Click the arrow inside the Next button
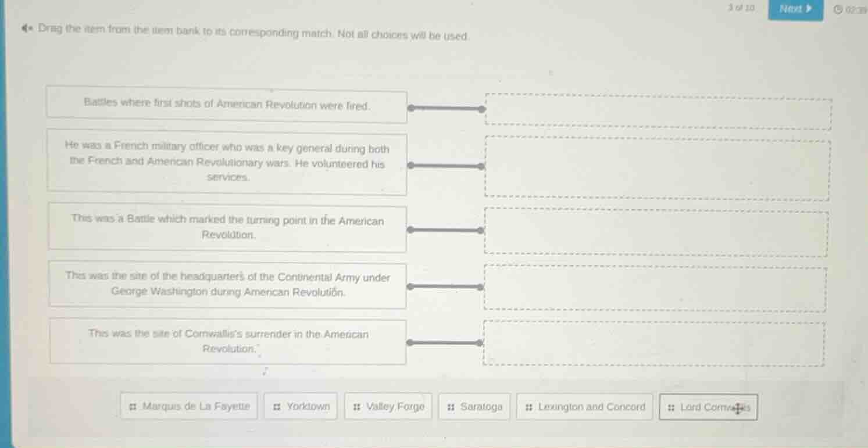Image resolution: width=868 pixels, height=448 pixels. 806,10
